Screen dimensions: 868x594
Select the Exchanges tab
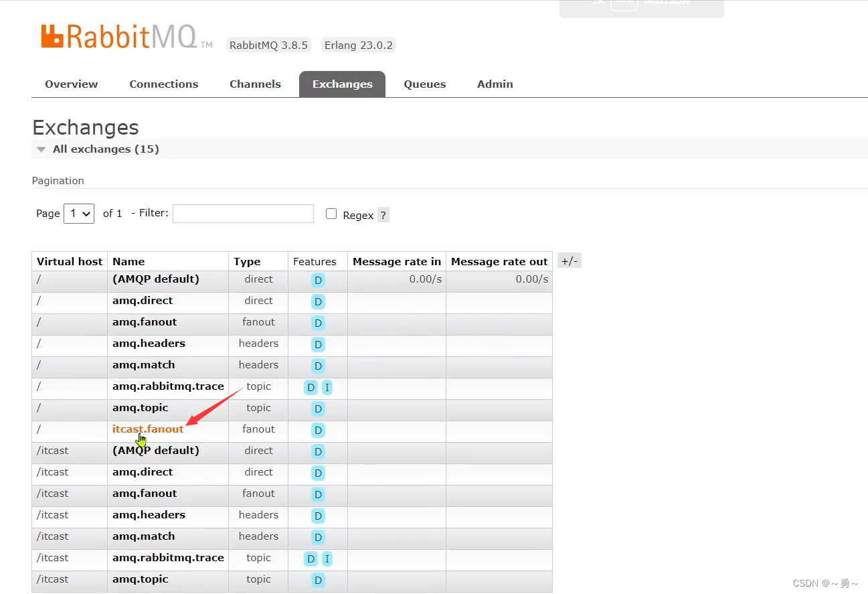click(x=342, y=84)
